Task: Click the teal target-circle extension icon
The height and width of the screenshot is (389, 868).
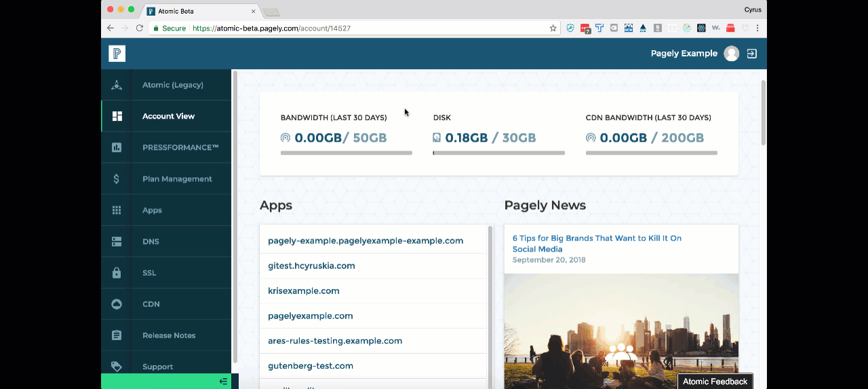Action: click(687, 29)
